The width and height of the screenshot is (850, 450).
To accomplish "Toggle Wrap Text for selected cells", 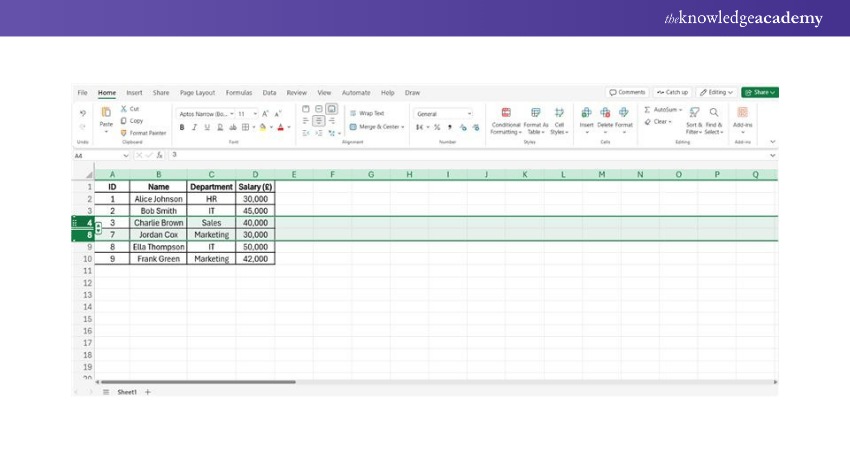I will [367, 113].
